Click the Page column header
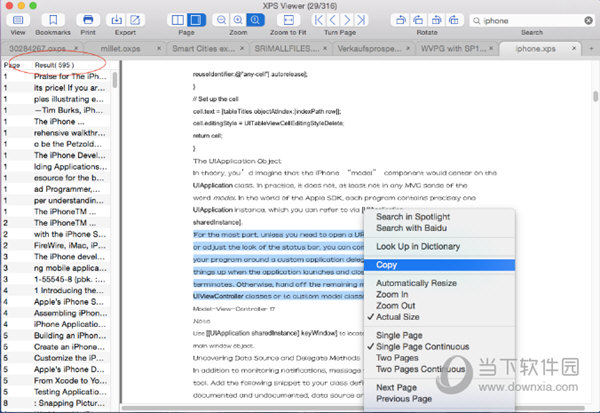This screenshot has height=413, width=600. (x=12, y=65)
